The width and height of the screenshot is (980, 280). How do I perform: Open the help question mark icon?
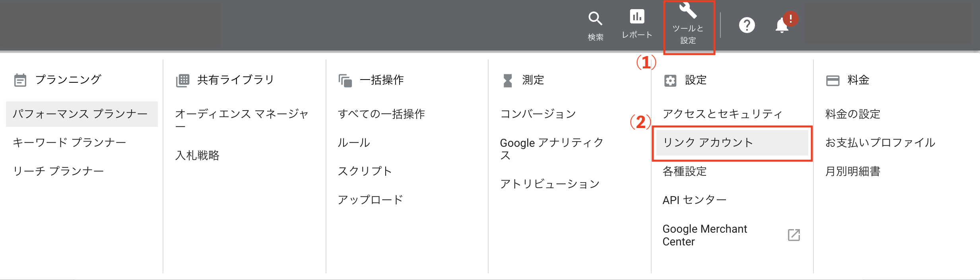pos(747,25)
